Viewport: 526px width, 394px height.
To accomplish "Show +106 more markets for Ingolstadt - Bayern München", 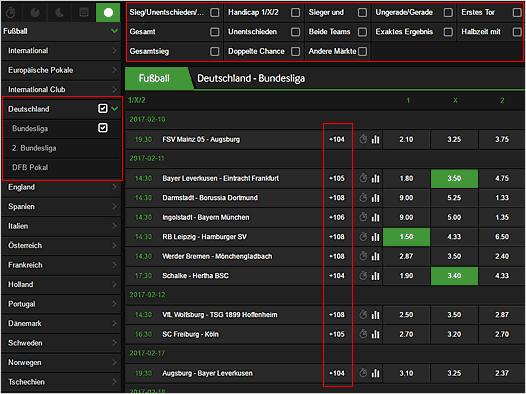I will point(337,217).
